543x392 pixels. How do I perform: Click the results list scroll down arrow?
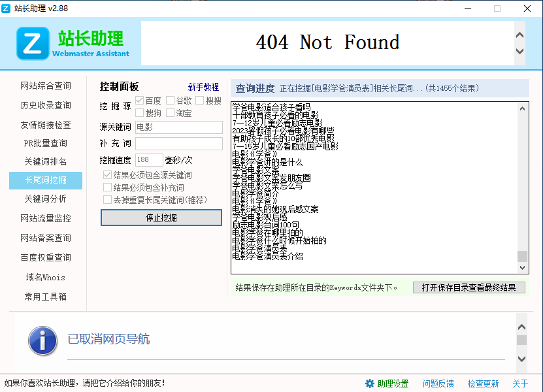521,268
